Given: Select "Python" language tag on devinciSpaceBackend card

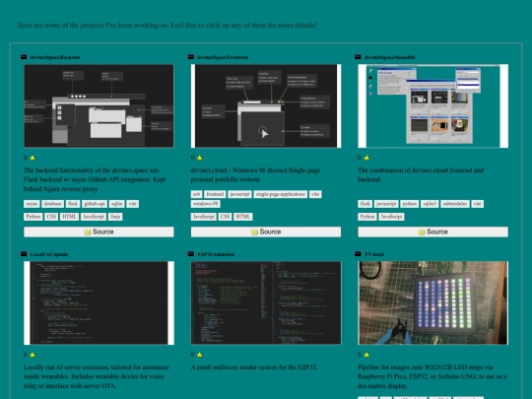Looking at the screenshot, I should coord(33,217).
